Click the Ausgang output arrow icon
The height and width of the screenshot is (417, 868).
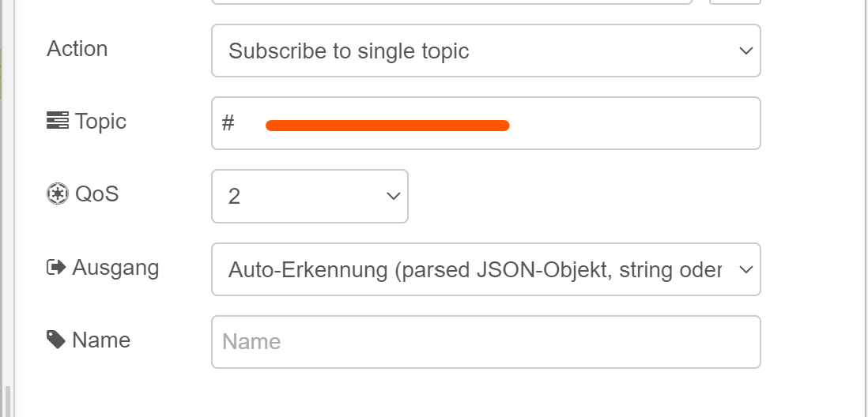(x=56, y=268)
